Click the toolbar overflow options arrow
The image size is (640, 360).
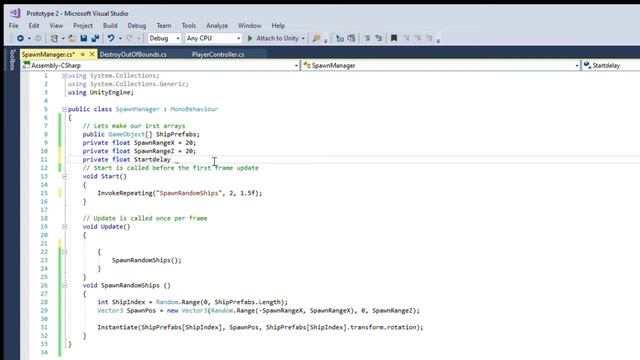coord(438,40)
